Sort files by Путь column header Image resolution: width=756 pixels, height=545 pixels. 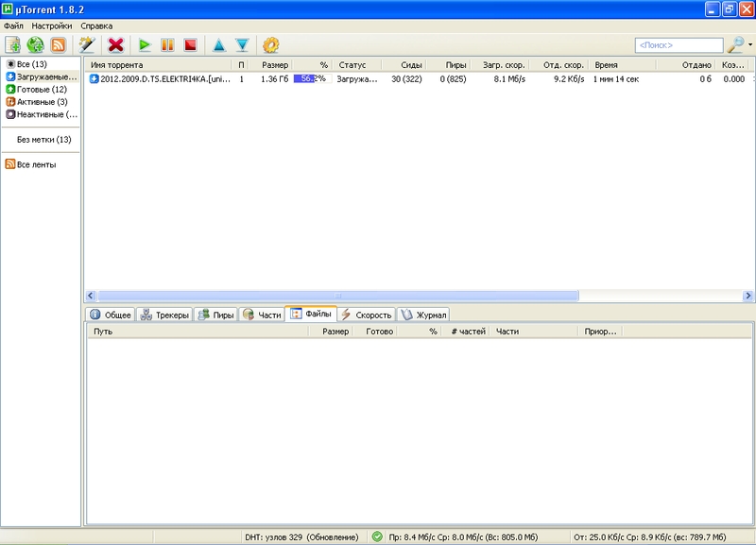[198, 332]
